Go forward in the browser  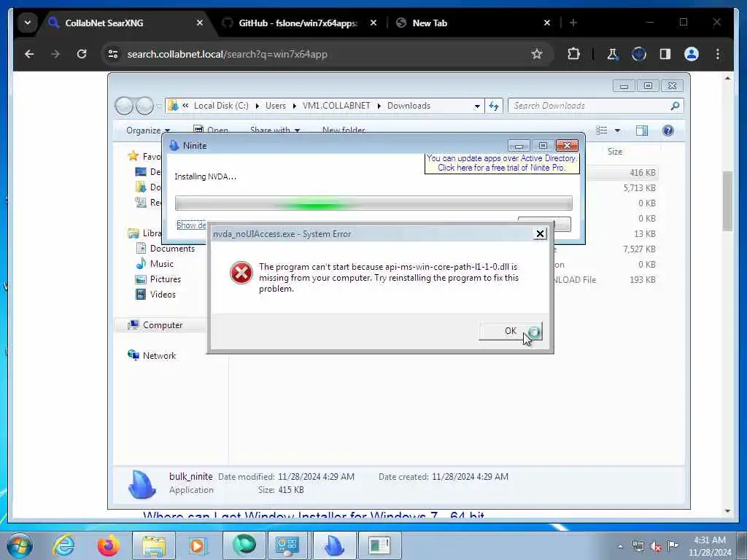(55, 54)
